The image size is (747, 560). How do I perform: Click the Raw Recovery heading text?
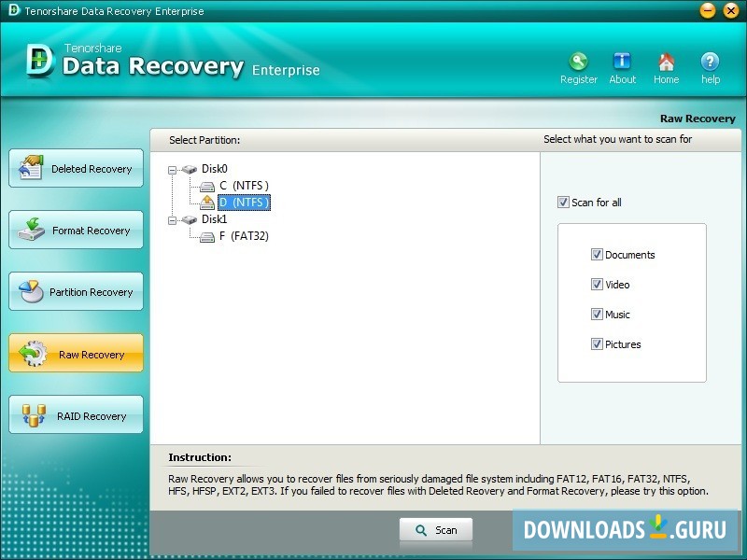(698, 119)
